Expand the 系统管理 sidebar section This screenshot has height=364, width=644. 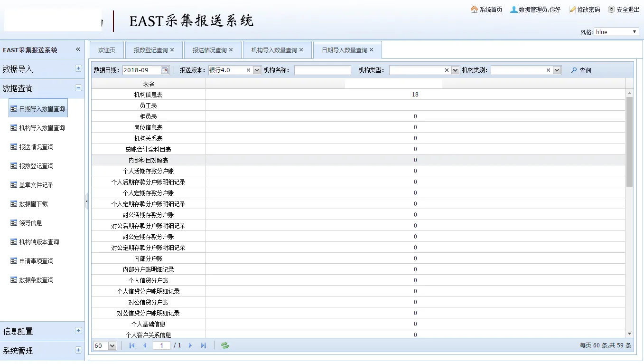(78, 350)
